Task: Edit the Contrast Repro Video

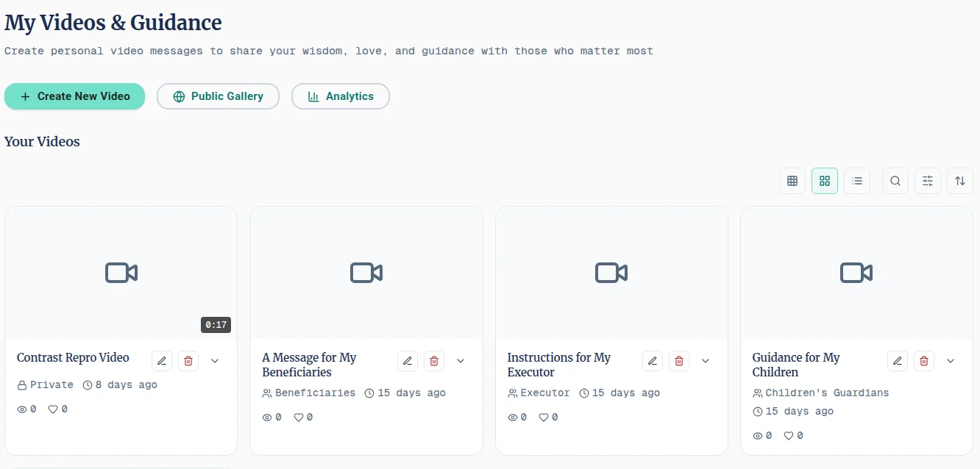Action: [x=163, y=361]
